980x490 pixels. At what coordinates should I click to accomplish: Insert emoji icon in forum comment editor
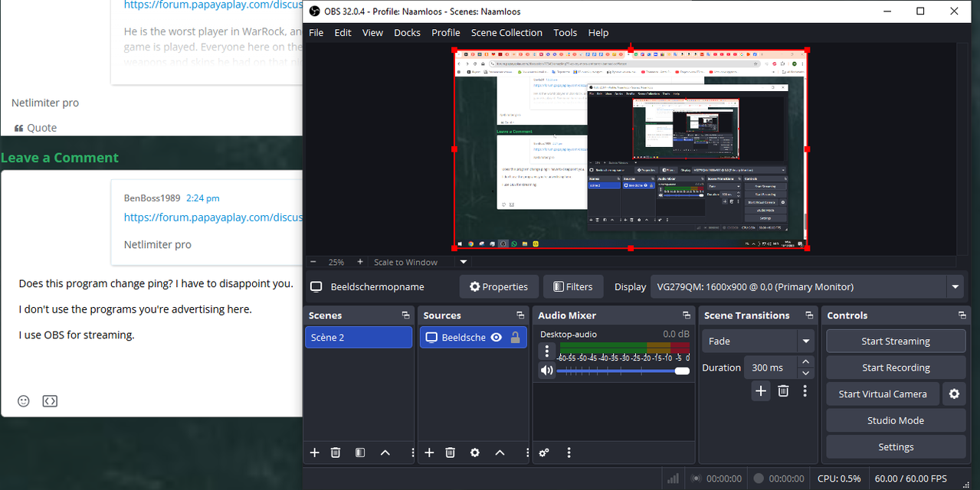point(24,401)
